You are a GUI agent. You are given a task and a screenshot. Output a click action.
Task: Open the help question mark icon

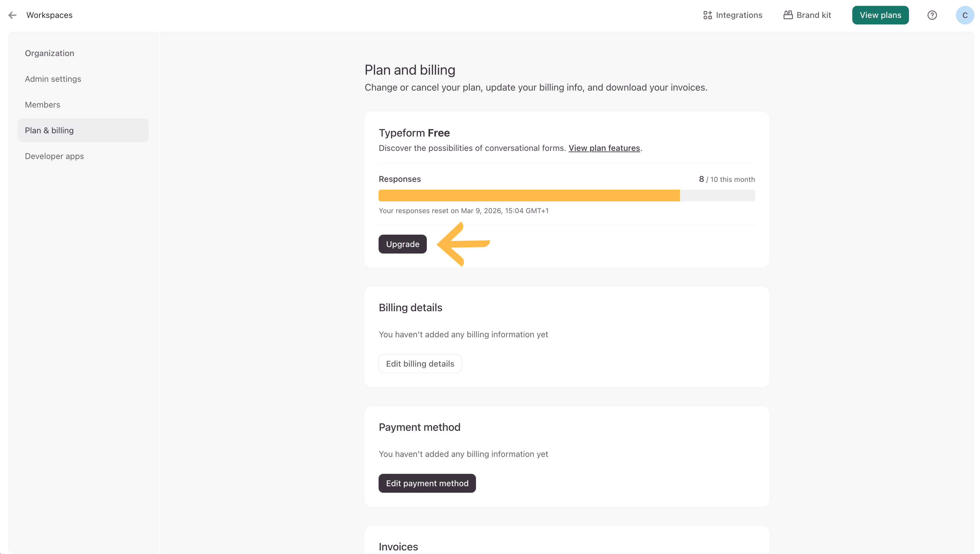coord(932,15)
